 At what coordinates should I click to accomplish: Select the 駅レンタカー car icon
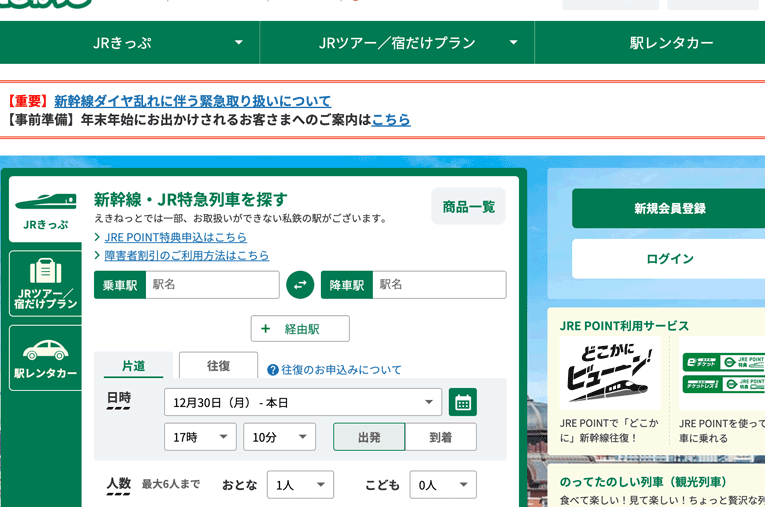tap(45, 350)
